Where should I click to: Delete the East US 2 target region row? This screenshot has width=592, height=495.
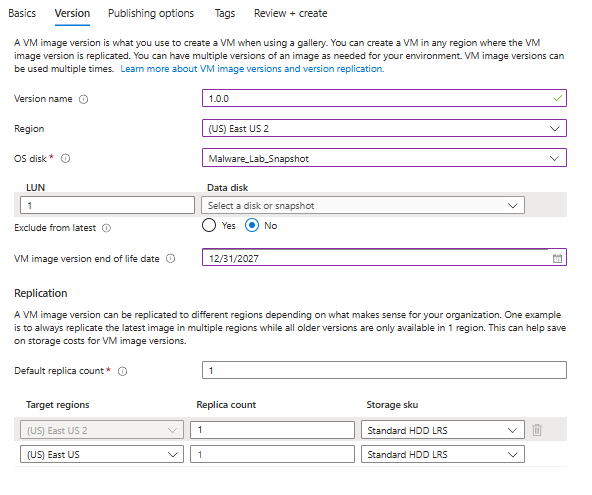[x=537, y=430]
